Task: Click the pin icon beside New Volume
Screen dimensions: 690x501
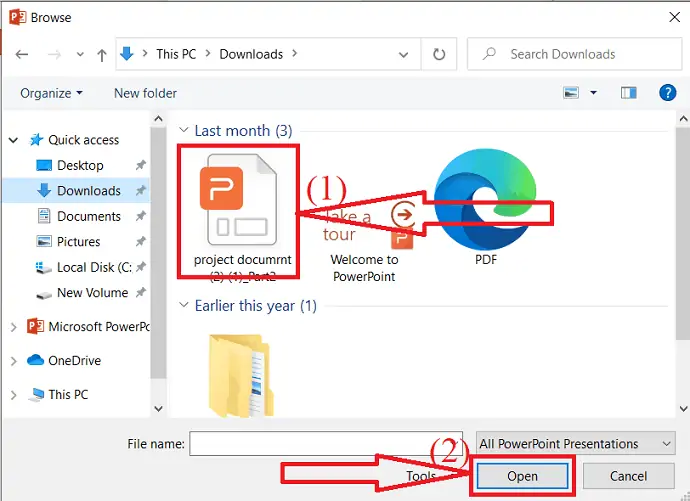Action: [140, 293]
